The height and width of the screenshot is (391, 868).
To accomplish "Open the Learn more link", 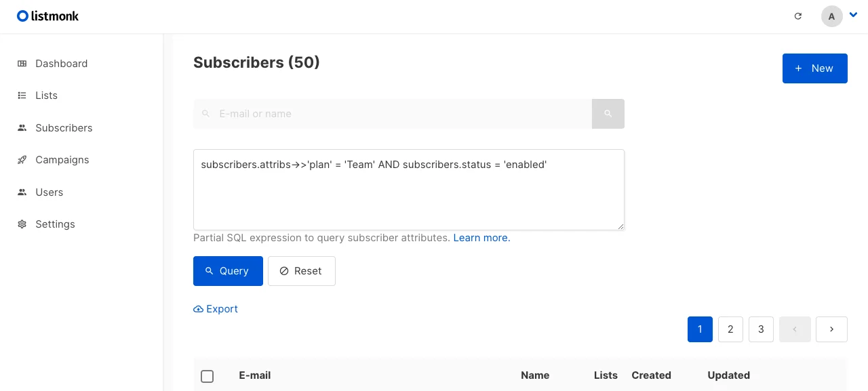I will (x=481, y=238).
